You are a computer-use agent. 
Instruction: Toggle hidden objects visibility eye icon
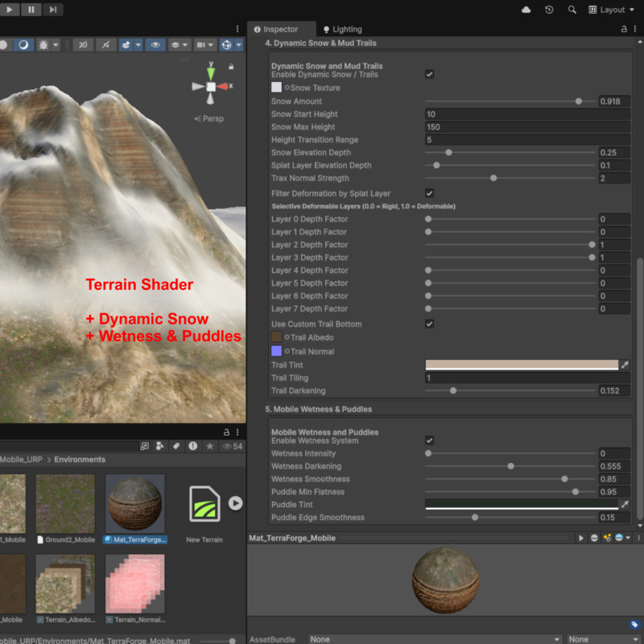[155, 45]
